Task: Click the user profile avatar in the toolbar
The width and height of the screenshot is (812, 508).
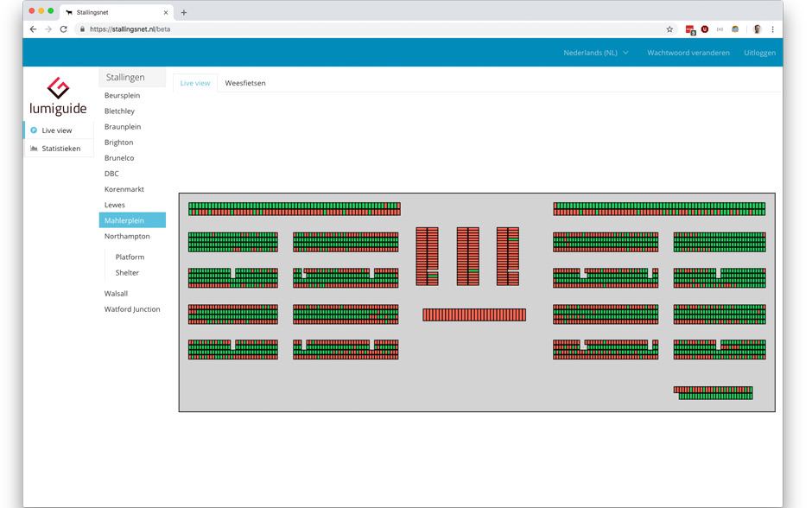Action: click(757, 29)
